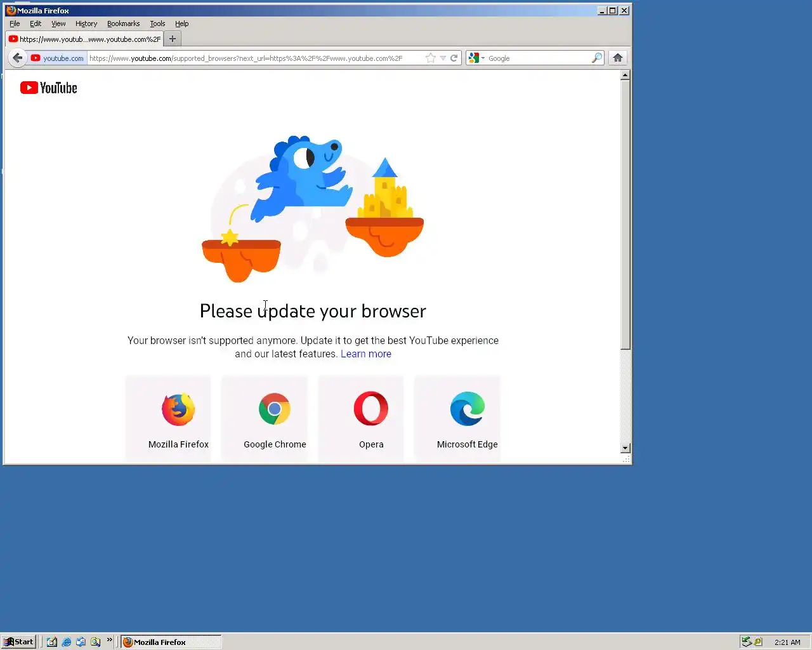The height and width of the screenshot is (650, 812).
Task: Minimize the Firefox window
Action: tap(602, 10)
